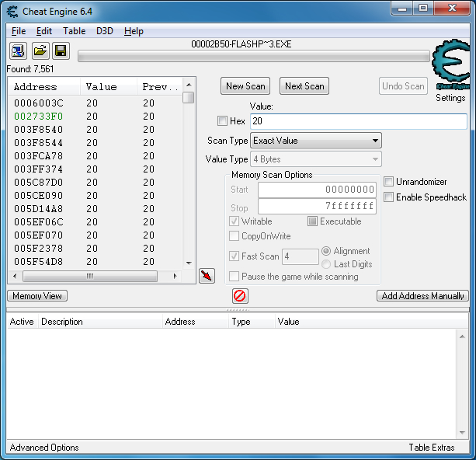The image size is (476, 460).
Task: Click the Cheat Engine title bar app icon
Action: point(12,12)
